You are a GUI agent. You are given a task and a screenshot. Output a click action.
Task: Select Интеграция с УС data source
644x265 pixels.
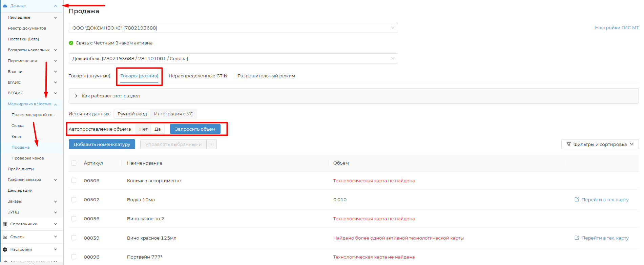coord(173,114)
